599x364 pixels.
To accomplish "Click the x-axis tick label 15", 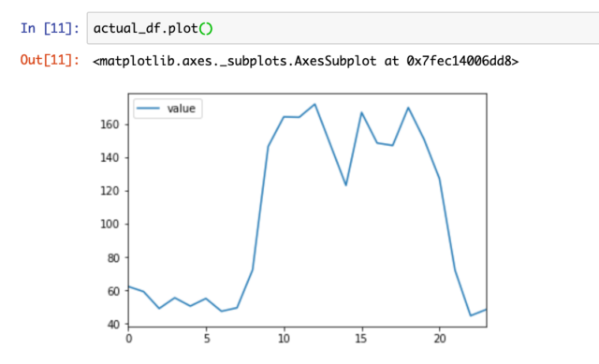I will tap(361, 339).
